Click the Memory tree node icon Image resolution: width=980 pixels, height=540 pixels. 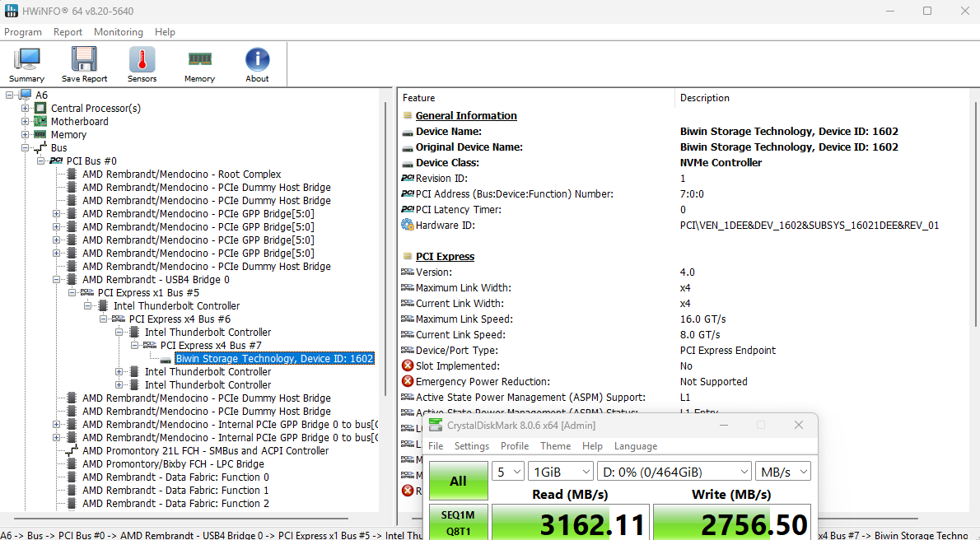(x=40, y=134)
